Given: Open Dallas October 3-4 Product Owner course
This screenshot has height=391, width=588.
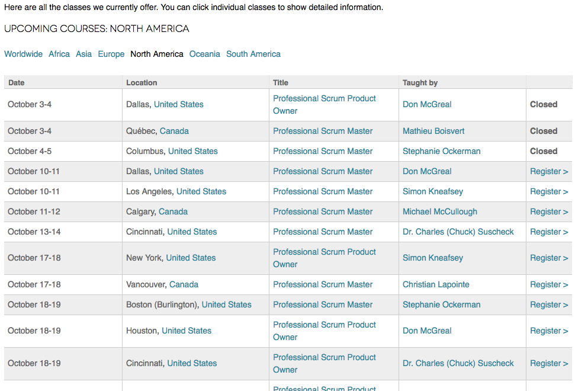Looking at the screenshot, I should 324,105.
